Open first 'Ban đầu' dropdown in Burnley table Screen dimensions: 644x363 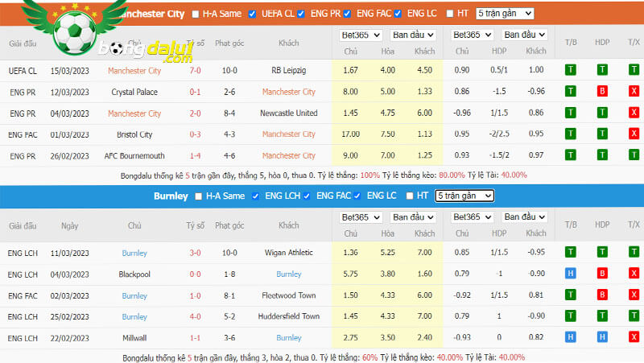click(x=413, y=217)
